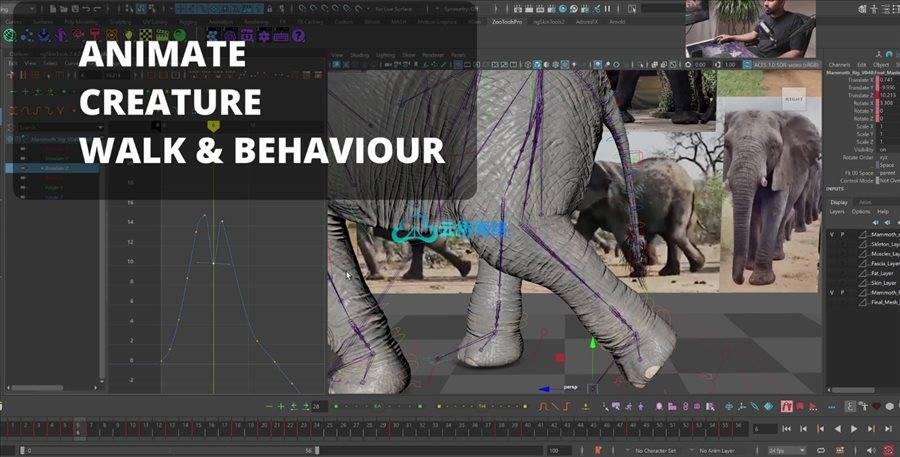Switch to the Anim layer tab
Viewport: 900px width, 457px height.
click(864, 202)
